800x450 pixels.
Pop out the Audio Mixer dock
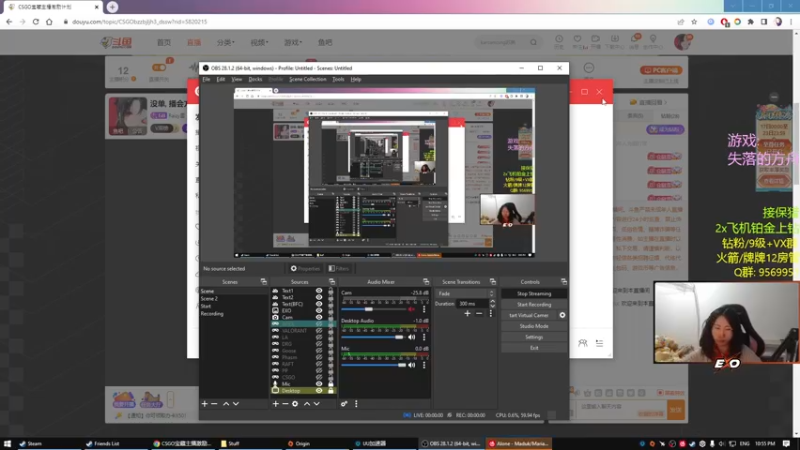(x=426, y=282)
